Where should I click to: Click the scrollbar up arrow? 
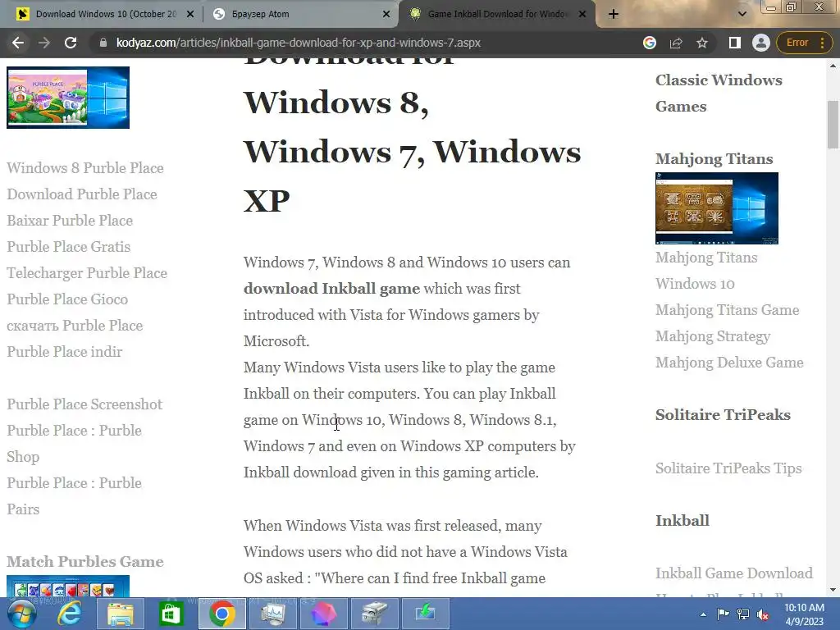coord(833,66)
